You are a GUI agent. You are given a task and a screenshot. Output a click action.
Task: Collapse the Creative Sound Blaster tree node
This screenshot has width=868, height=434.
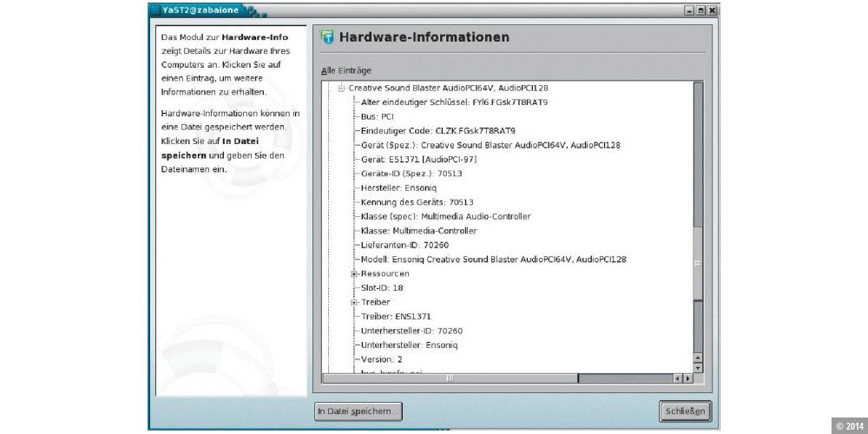click(x=342, y=88)
